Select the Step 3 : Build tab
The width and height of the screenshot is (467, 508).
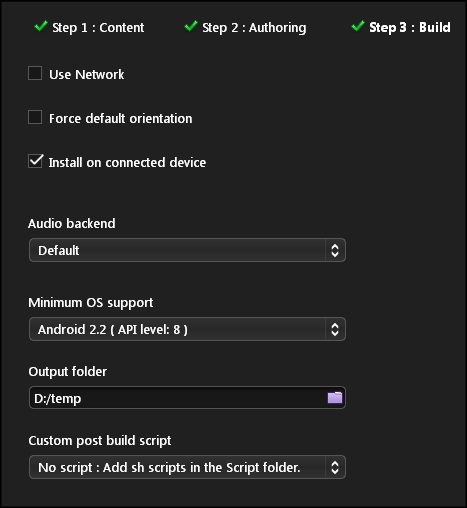point(410,28)
